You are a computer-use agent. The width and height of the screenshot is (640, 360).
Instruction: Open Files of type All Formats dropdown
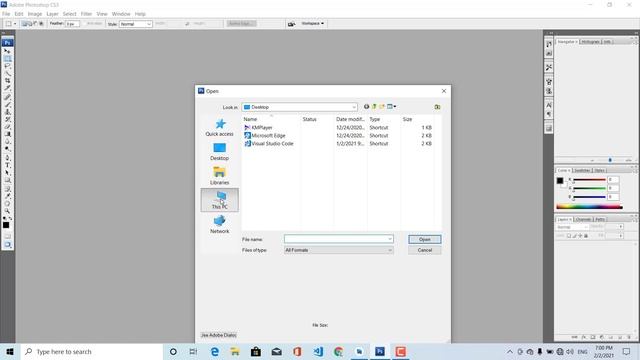339,250
